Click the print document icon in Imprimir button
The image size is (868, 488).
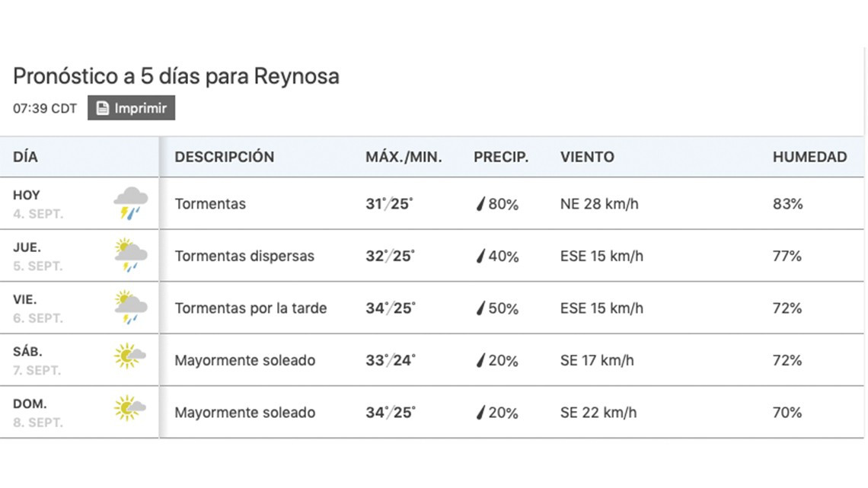pos(102,107)
